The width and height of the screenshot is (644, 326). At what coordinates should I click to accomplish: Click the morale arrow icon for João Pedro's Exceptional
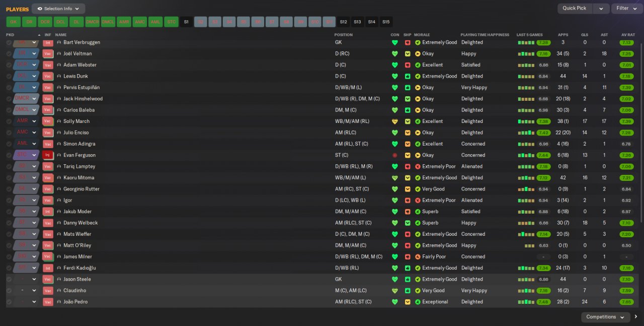pos(418,302)
